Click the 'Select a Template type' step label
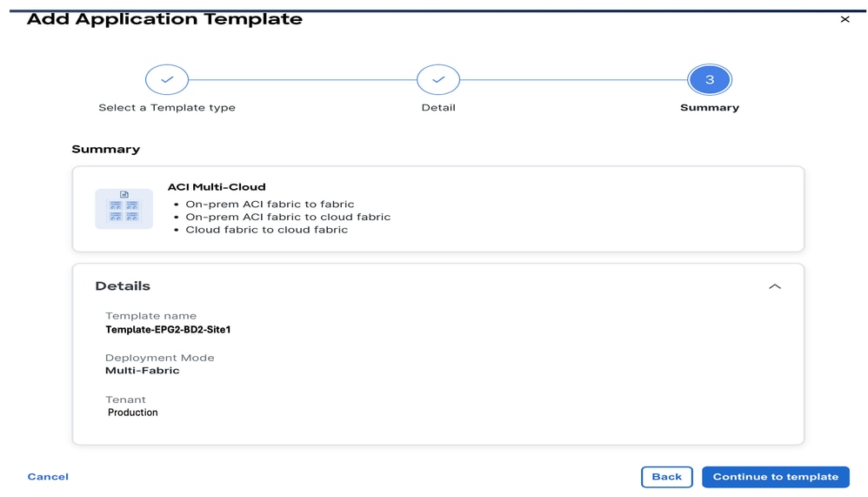This screenshot has width=868, height=497. [x=167, y=107]
